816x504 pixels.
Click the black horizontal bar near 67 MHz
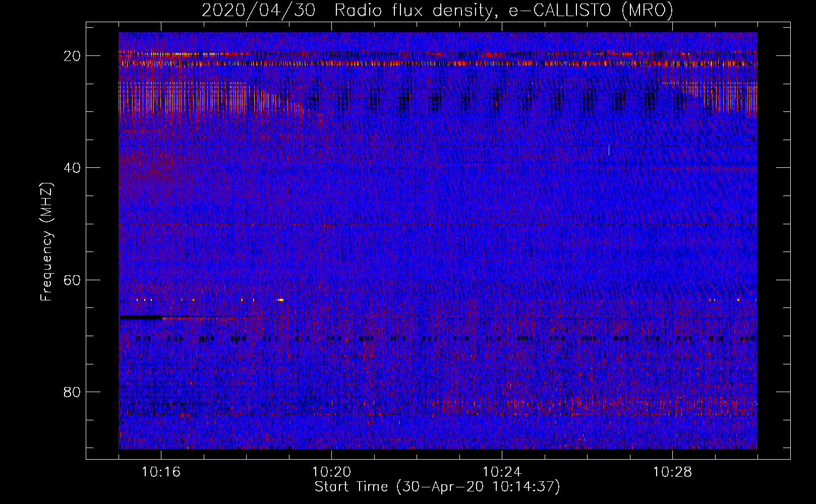tap(141, 318)
